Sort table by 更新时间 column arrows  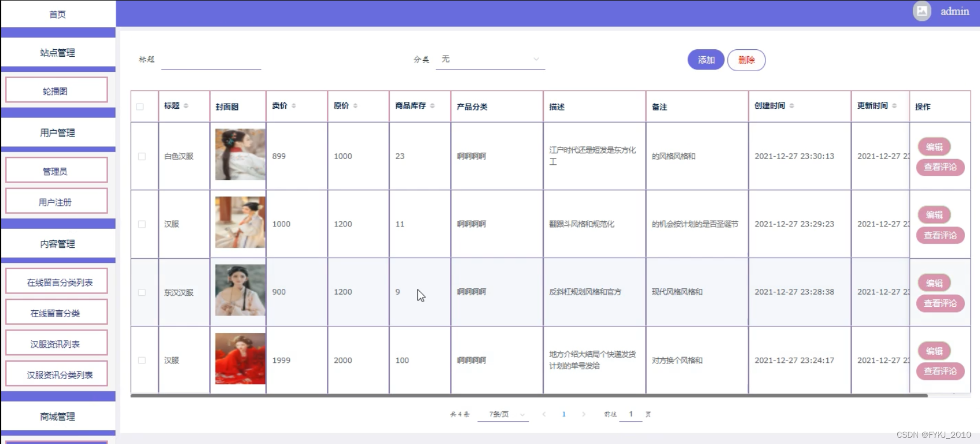(894, 106)
